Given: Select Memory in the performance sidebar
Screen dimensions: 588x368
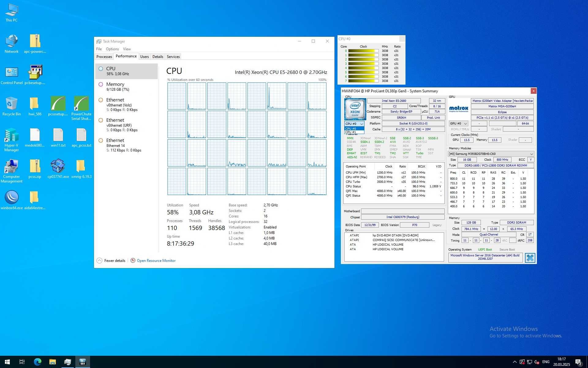Looking at the screenshot, I should point(126,86).
